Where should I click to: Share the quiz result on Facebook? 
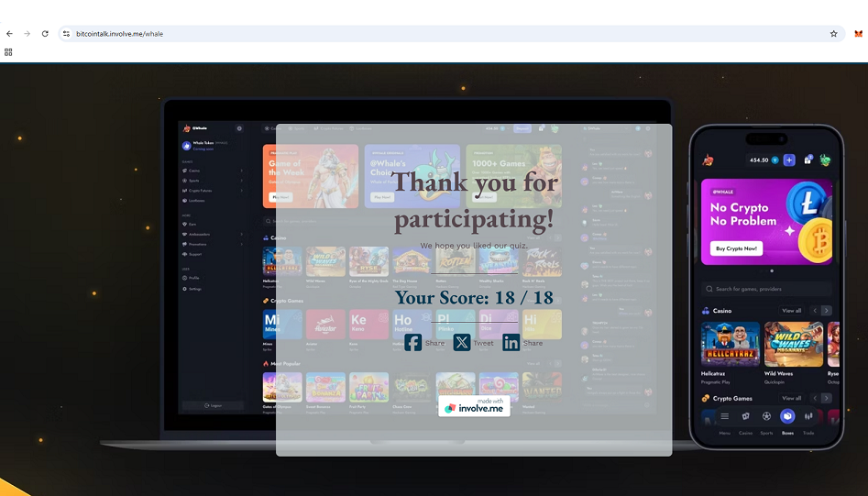click(424, 343)
